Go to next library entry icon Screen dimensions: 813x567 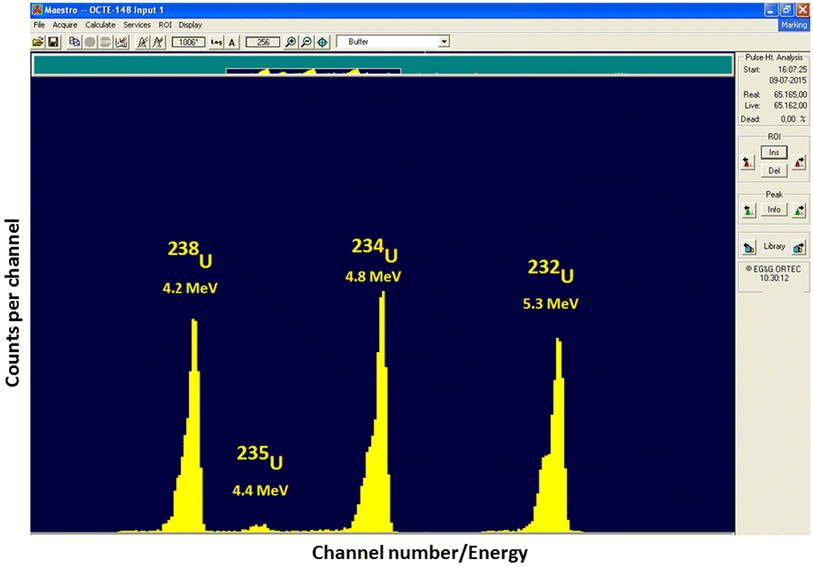pos(799,247)
